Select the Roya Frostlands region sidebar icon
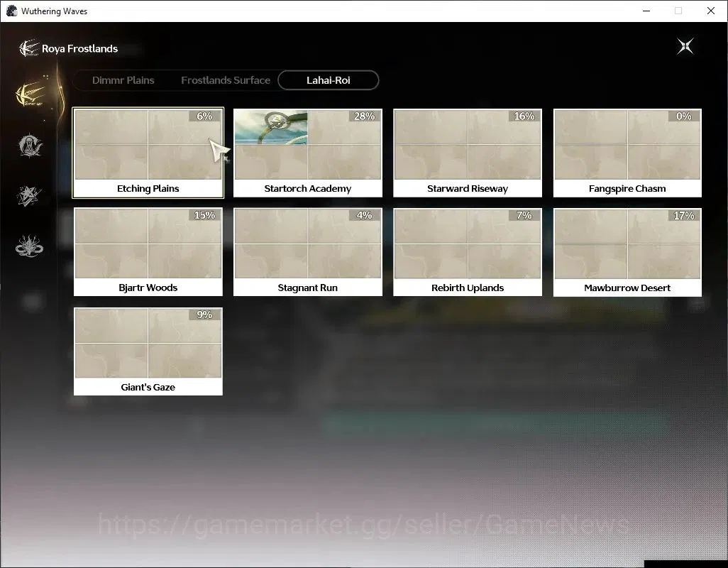 31,94
